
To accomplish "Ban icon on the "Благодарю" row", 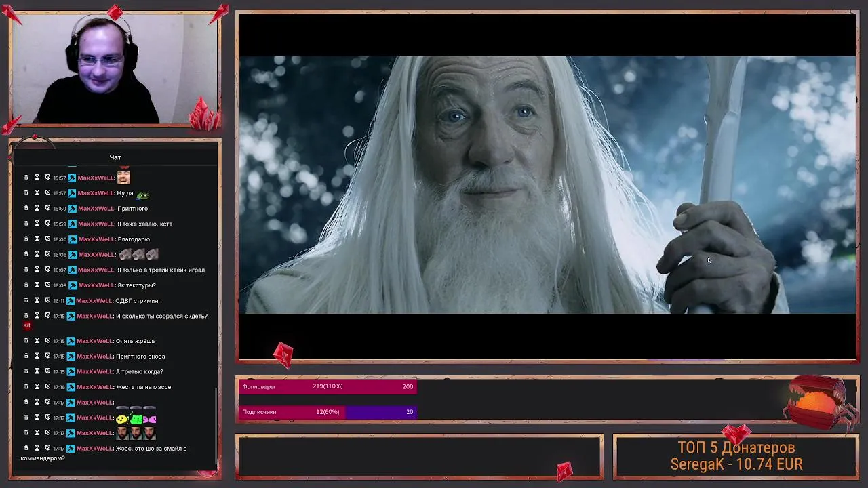I will (47, 239).
